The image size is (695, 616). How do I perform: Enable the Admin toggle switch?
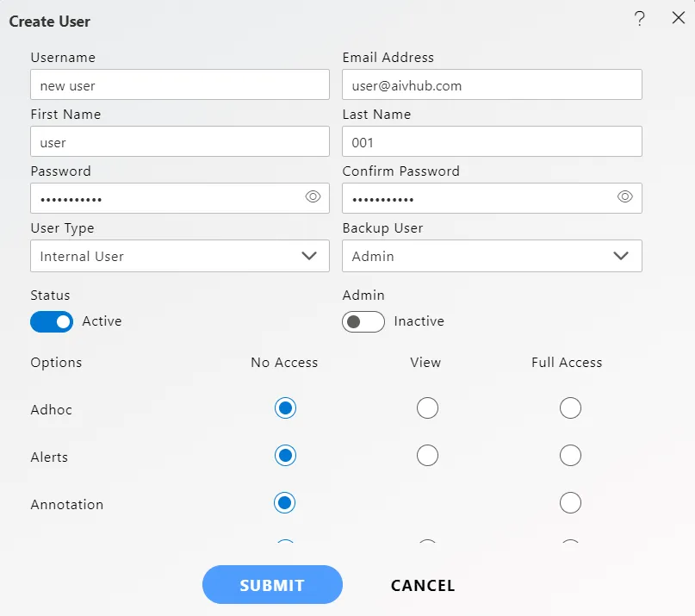pos(363,321)
